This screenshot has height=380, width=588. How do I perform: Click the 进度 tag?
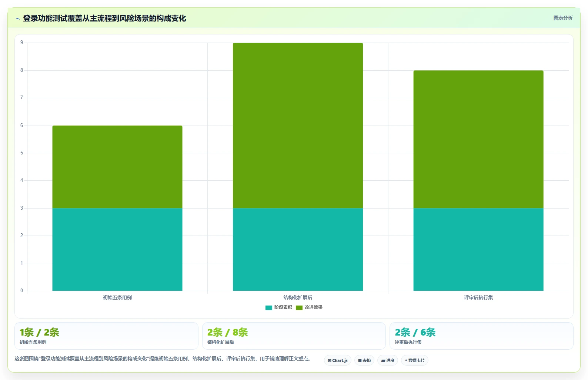pos(388,360)
